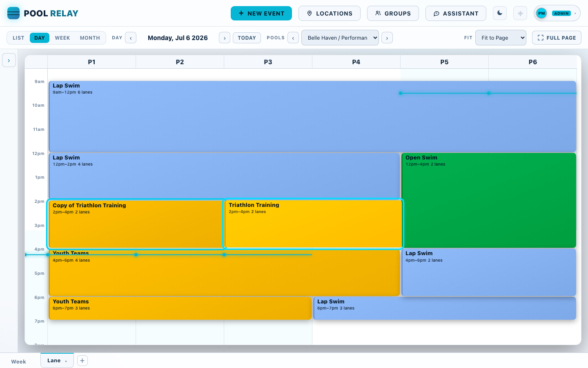This screenshot has height=368, width=588.
Task: Click the date Monday, Jul 6 2026
Action: (178, 38)
